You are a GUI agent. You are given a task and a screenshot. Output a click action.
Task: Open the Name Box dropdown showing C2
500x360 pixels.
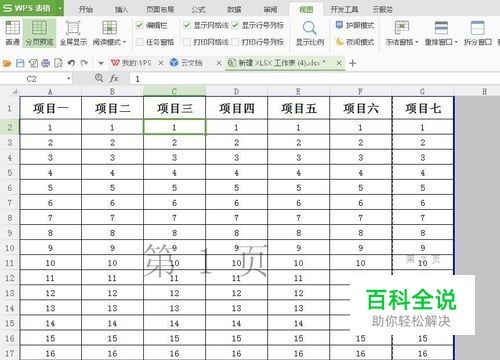pyautogui.click(x=68, y=79)
